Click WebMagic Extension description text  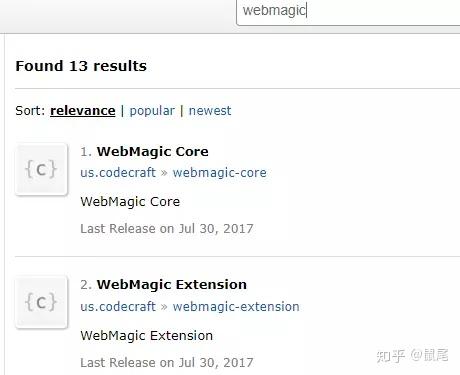pyautogui.click(x=147, y=336)
